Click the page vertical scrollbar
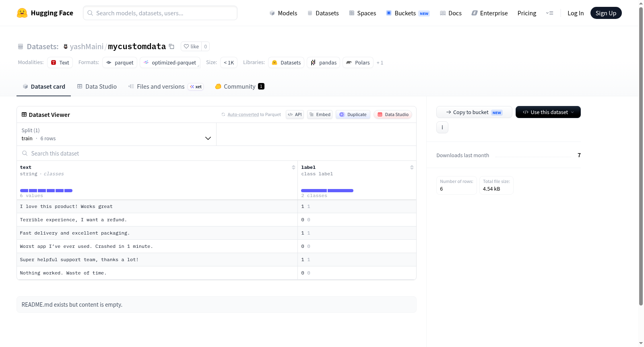The width and height of the screenshot is (644, 347). [641, 156]
